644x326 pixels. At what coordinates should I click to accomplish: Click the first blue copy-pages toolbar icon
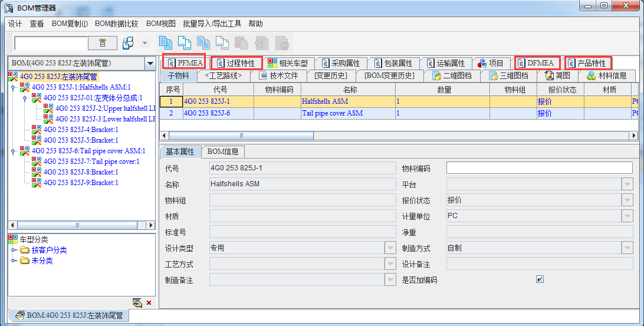point(166,42)
